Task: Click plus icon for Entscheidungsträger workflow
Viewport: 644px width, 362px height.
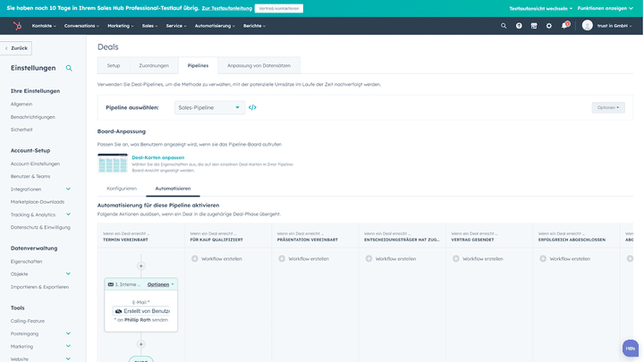Action: 369,258
